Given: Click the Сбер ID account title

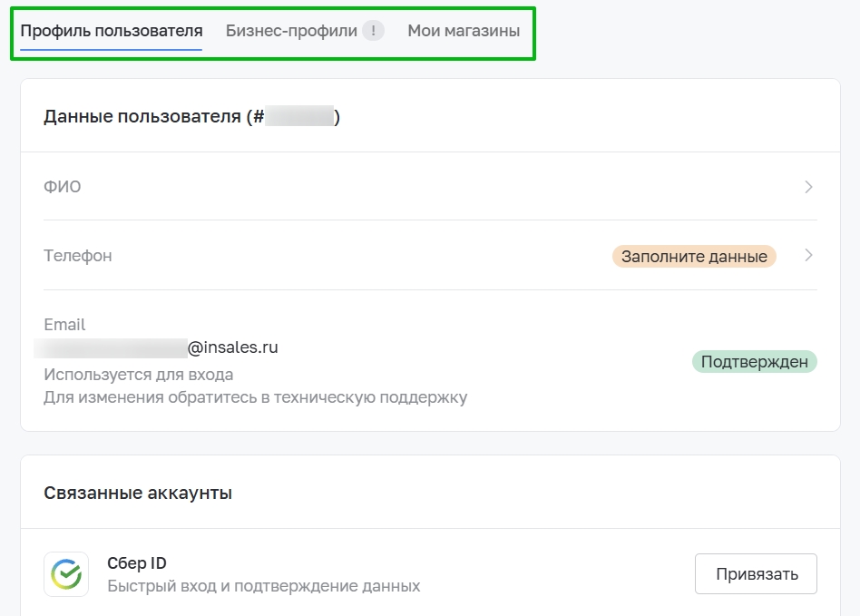Looking at the screenshot, I should pyautogui.click(x=137, y=563).
